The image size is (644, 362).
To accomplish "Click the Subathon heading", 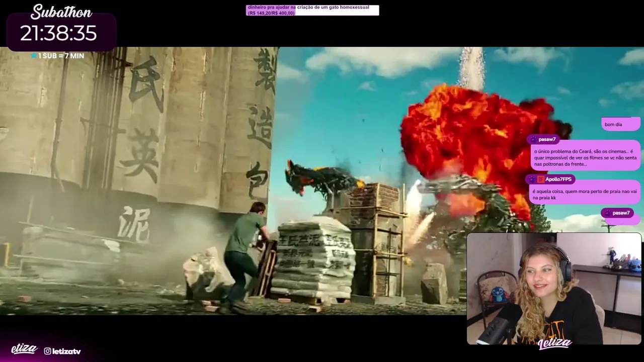I will coord(61,12).
